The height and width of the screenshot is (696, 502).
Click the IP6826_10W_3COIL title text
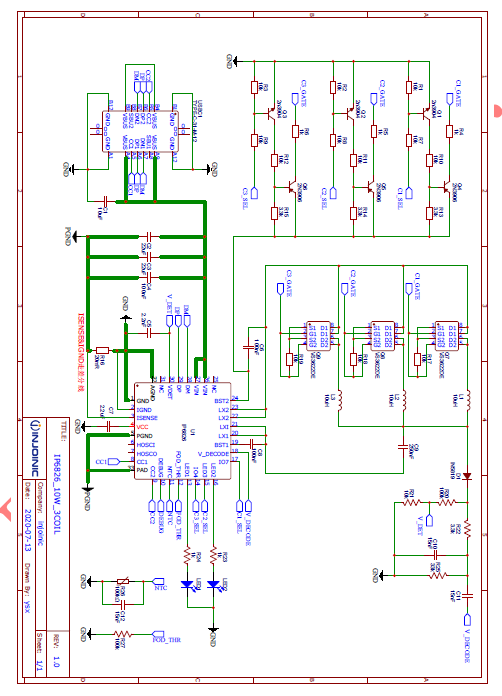(56, 494)
